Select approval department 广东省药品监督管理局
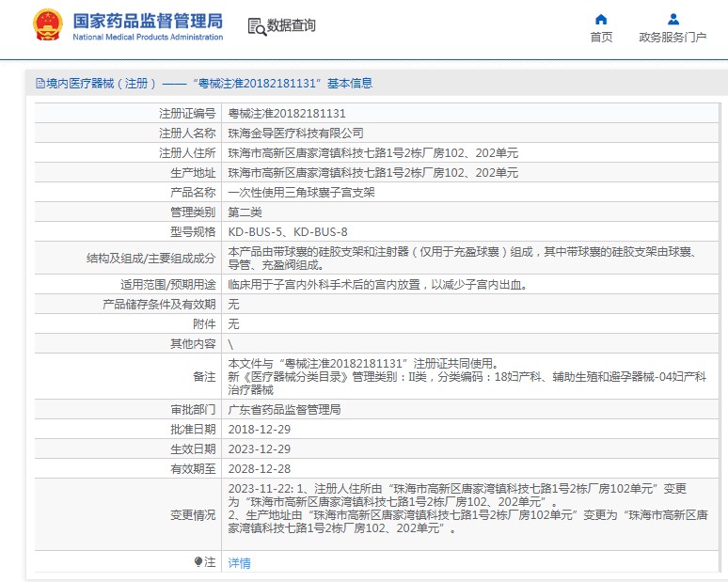The width and height of the screenshot is (728, 582). click(284, 409)
